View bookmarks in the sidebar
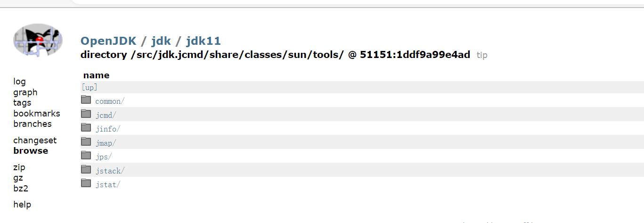Viewport: 644px width, 223px height. pos(37,114)
